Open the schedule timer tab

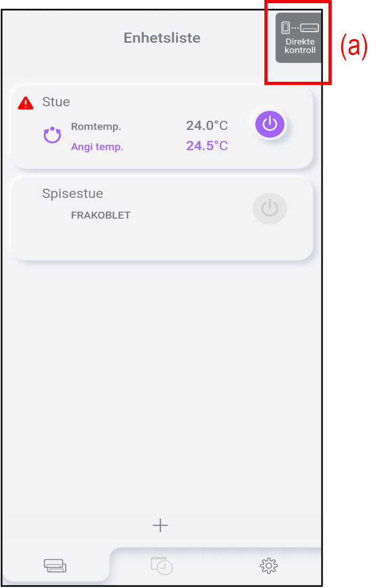coord(162,565)
